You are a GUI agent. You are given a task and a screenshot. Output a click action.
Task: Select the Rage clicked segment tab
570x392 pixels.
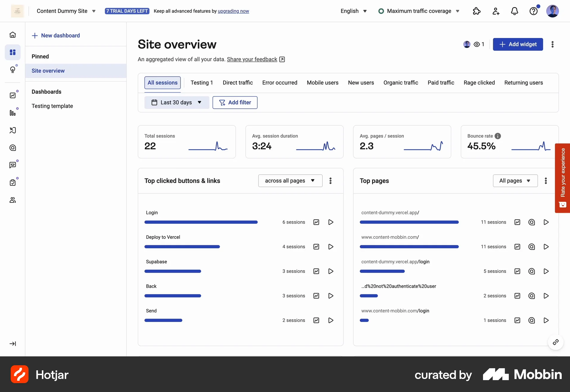click(x=479, y=83)
